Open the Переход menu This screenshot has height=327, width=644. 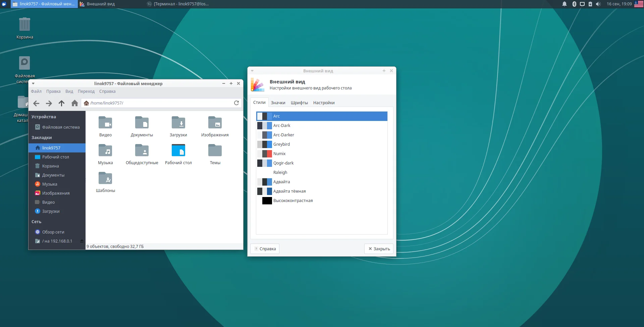coord(86,91)
